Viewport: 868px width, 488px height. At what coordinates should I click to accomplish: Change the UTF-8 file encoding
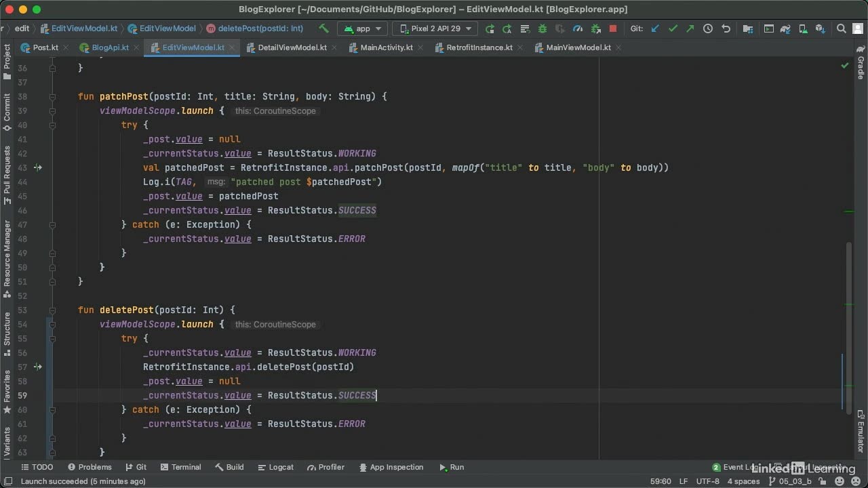[x=708, y=481]
